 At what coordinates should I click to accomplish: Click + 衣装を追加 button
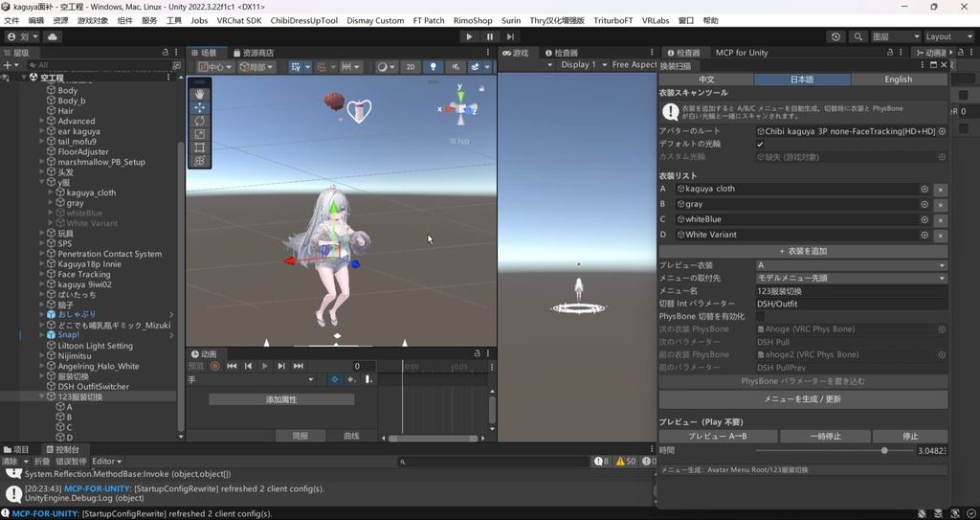(803, 251)
